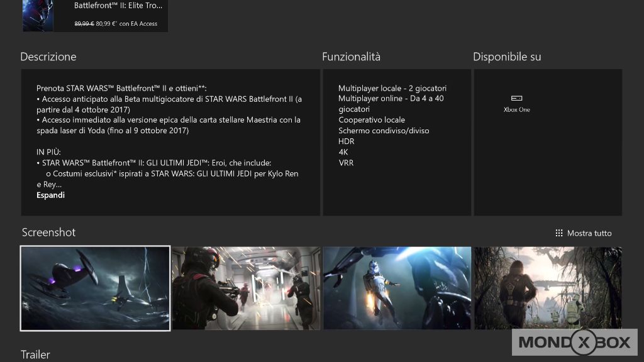Select Mostra tutto to show all screenshots
This screenshot has width=644, height=362.
point(589,233)
